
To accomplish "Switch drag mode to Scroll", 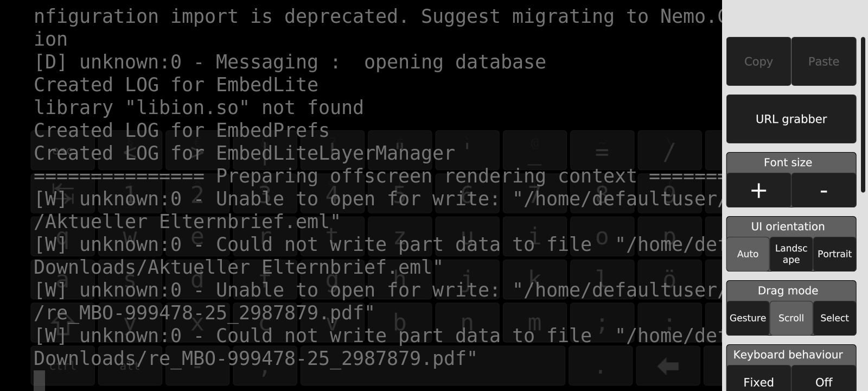I will [x=791, y=318].
